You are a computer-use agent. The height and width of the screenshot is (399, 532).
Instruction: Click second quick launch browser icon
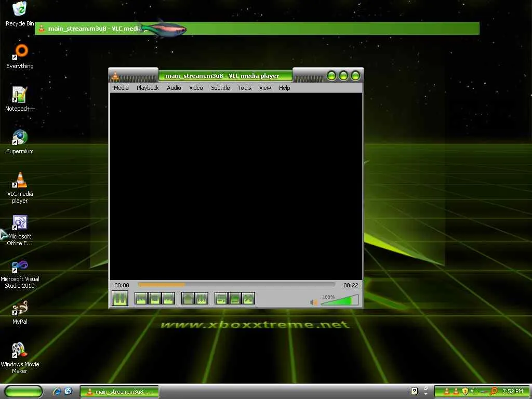68,392
